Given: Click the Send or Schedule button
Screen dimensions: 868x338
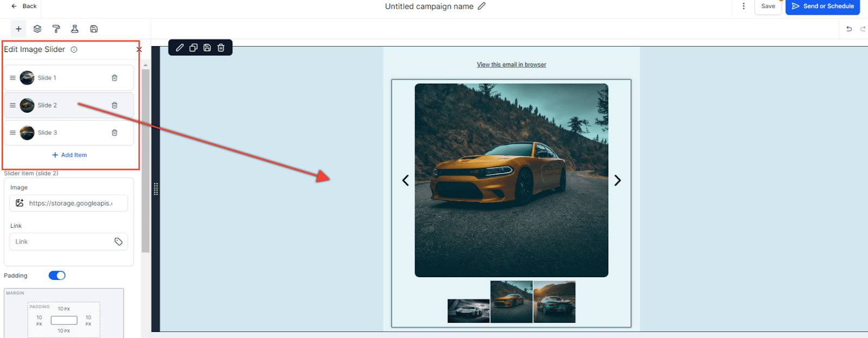Looking at the screenshot, I should tap(822, 7).
